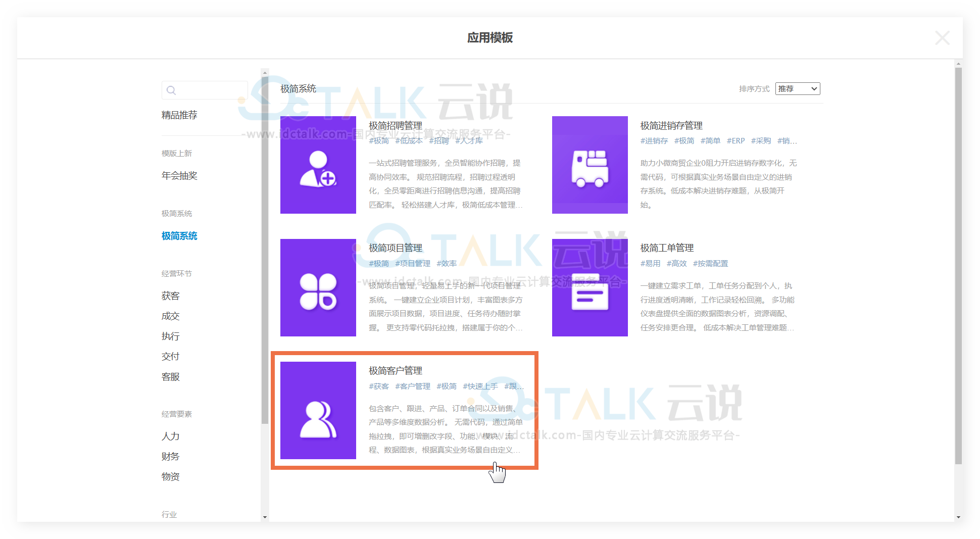Click the #效率 tag

447,264
